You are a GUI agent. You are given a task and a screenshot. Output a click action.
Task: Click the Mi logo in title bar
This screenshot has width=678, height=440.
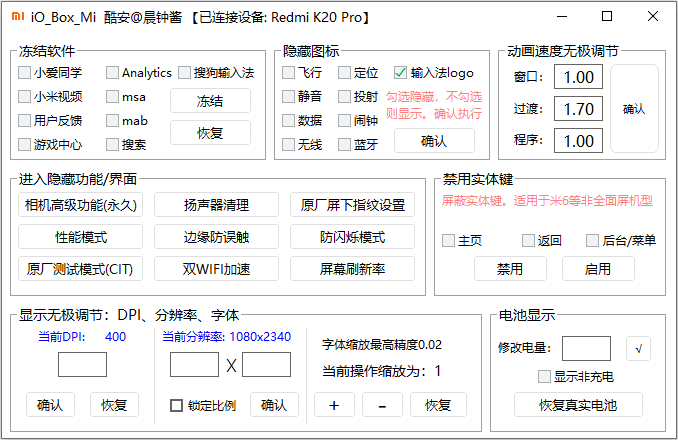click(18, 16)
